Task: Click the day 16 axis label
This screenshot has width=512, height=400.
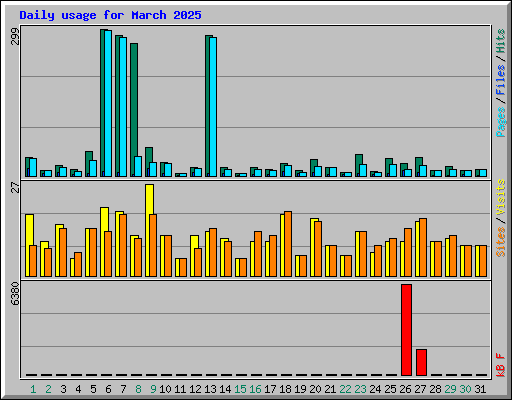Action: [x=255, y=389]
